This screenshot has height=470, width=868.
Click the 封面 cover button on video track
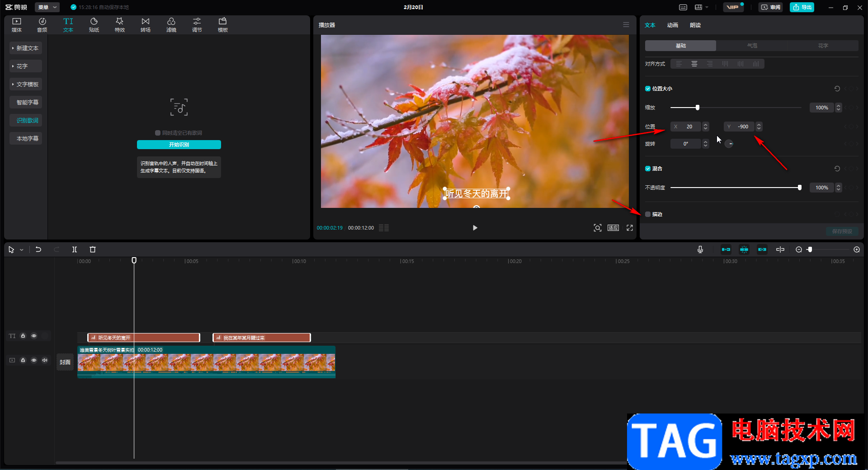65,362
